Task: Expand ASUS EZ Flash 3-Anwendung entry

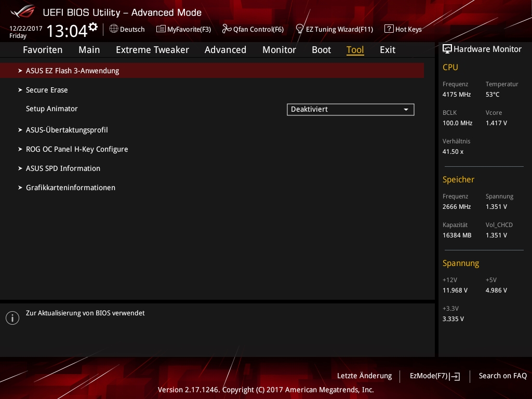Action: pos(72,71)
